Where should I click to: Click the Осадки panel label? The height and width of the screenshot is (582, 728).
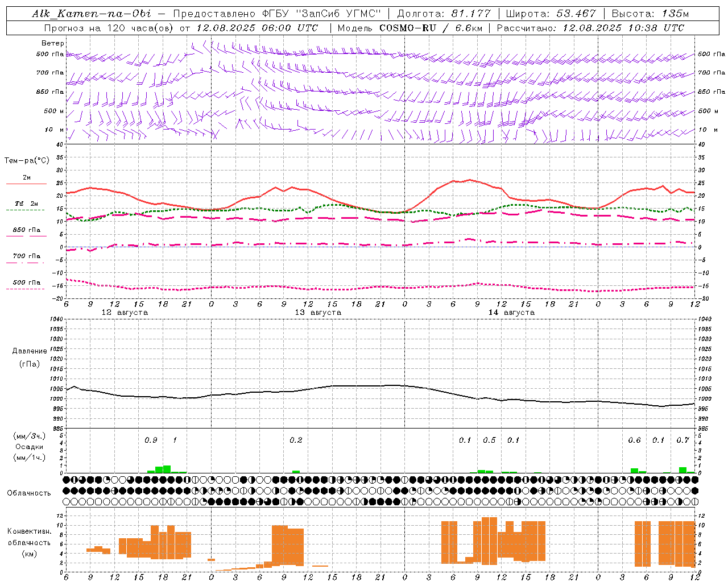29,447
